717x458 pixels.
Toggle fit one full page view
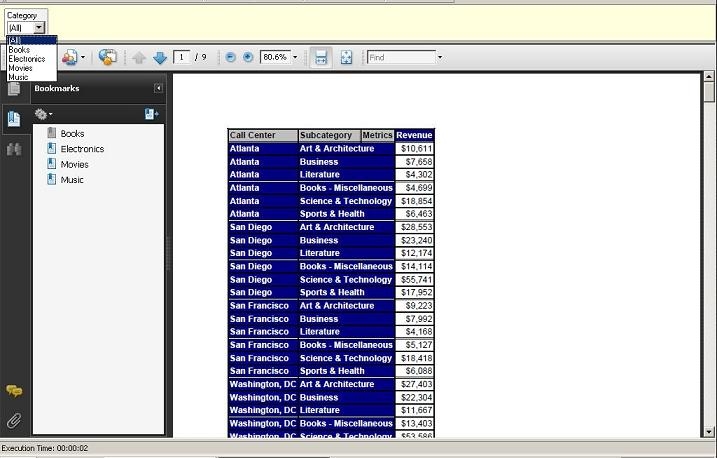346,58
